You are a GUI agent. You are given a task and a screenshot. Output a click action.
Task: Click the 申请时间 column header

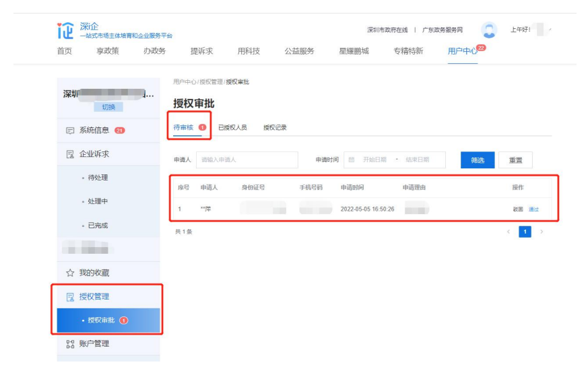[352, 187]
